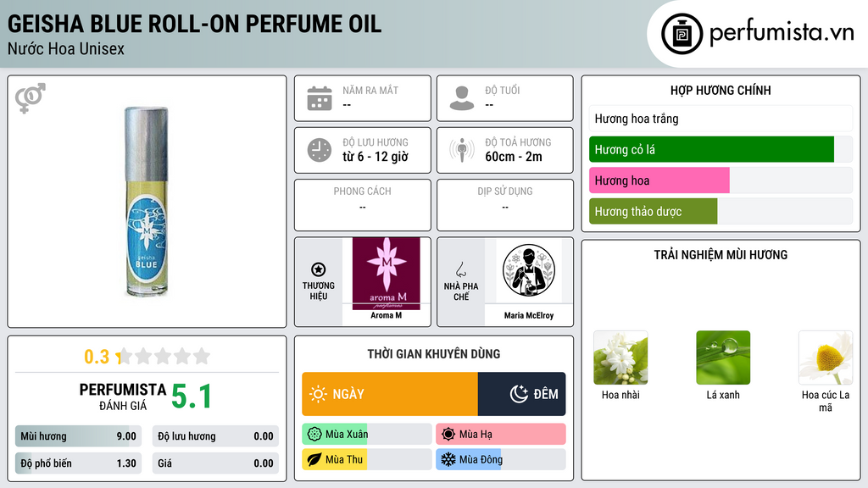Click the Thời gian khuyên dùng heading
868x488 pixels.
434,354
